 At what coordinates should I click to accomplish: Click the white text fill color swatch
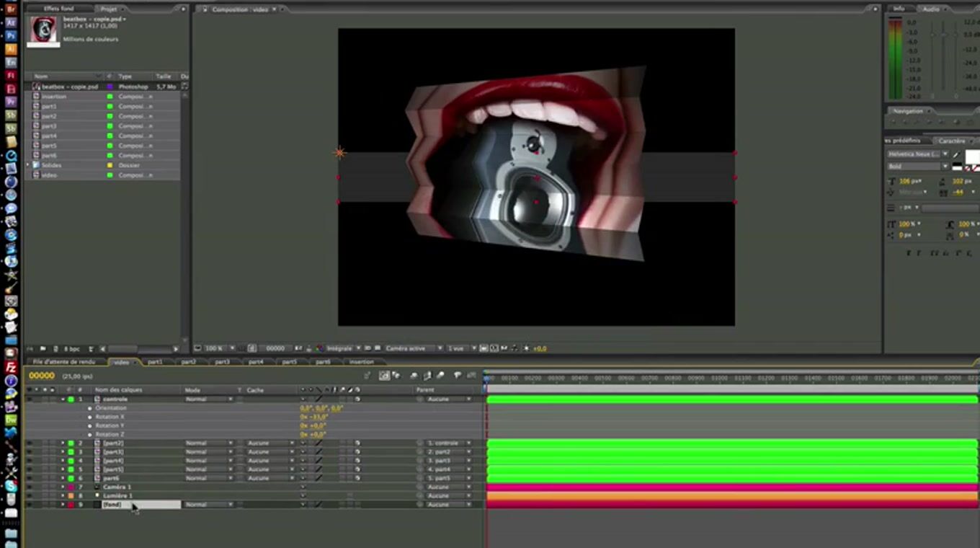972,156
